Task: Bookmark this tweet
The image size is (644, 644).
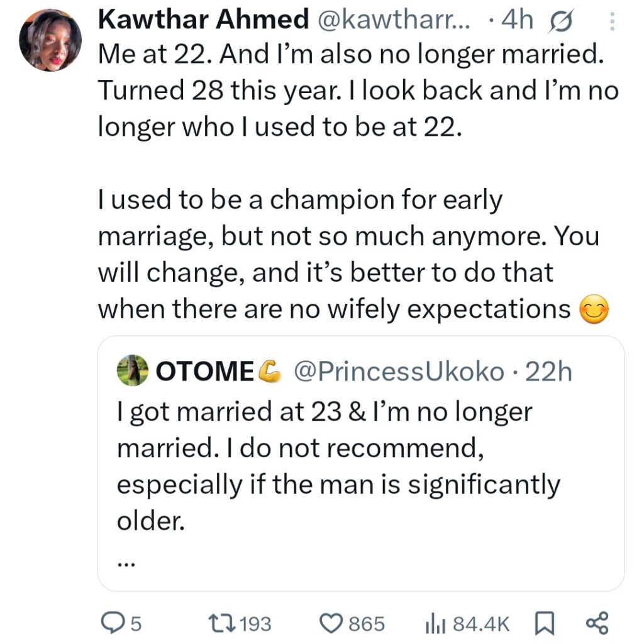Action: click(544, 623)
